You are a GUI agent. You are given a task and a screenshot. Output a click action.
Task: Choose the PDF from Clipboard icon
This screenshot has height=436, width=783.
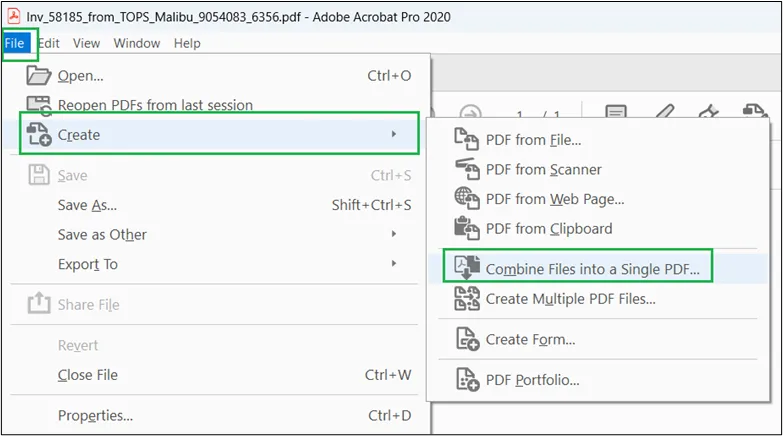[466, 228]
